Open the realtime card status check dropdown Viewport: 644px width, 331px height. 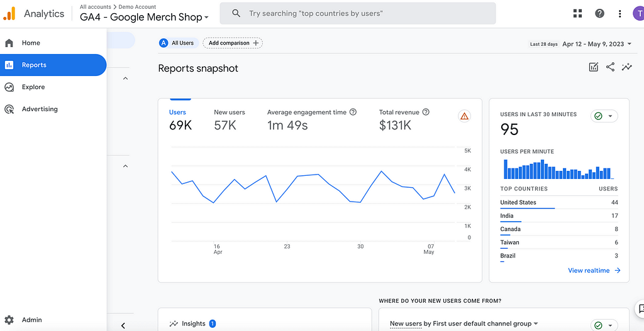point(604,116)
